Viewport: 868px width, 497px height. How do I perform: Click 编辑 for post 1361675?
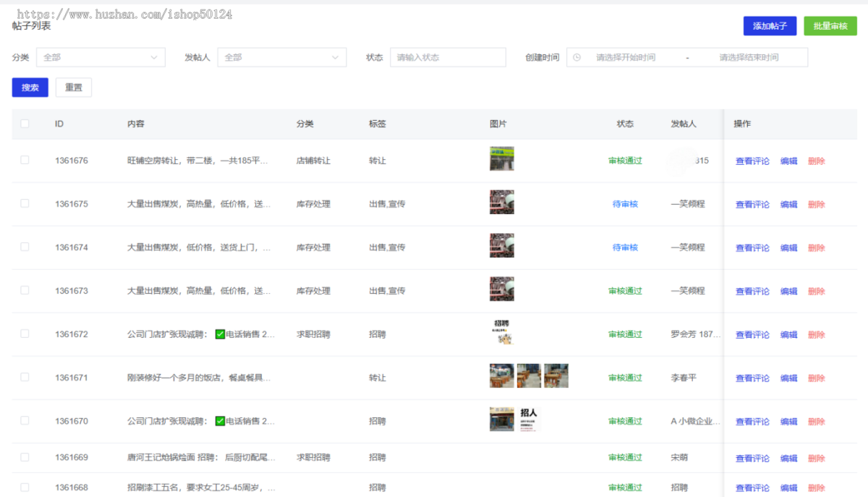pyautogui.click(x=788, y=204)
